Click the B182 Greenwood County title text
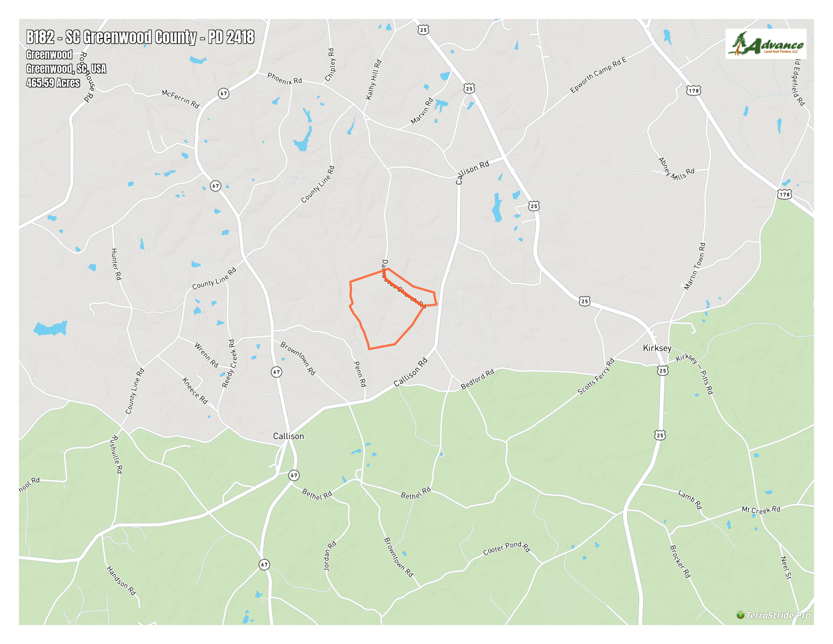 [x=140, y=37]
